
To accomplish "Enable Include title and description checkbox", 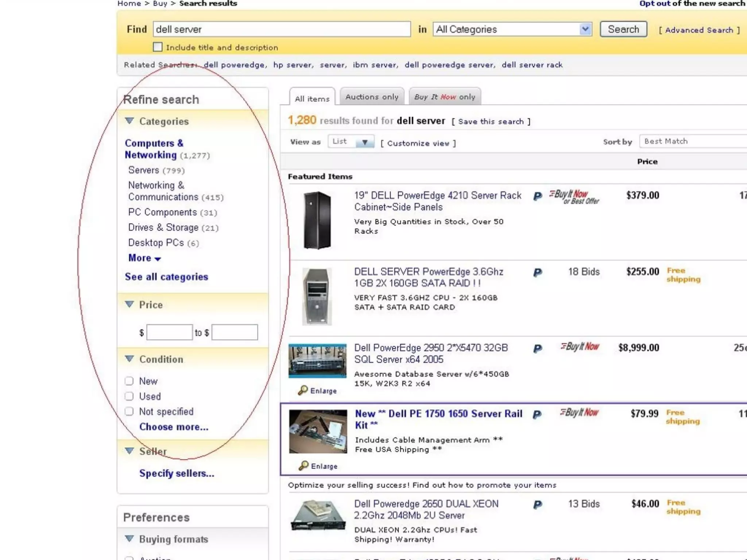I will click(x=158, y=47).
